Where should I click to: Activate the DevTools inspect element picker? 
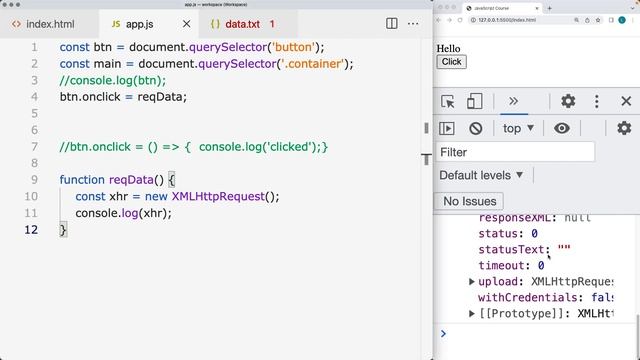click(x=448, y=101)
